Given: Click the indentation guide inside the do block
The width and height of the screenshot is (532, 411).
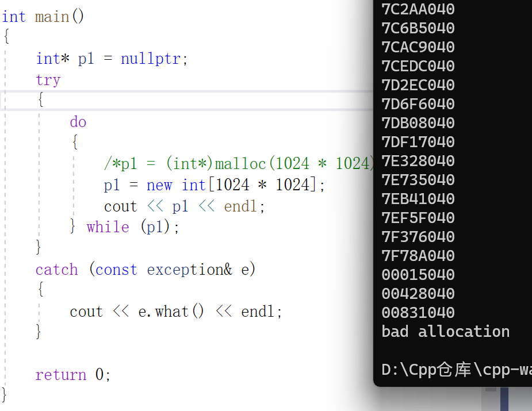Looking at the screenshot, I should 73,184.
